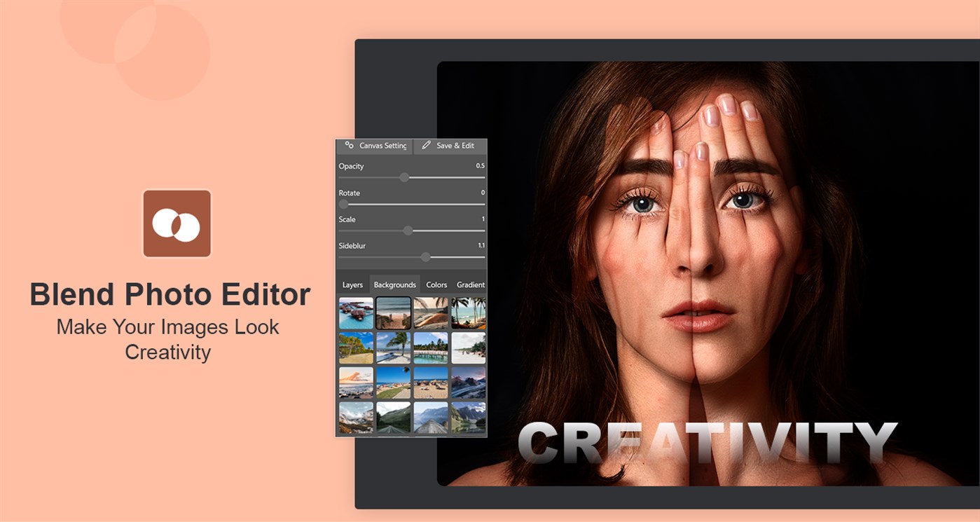Click the Sideblur slider handle

coord(425,256)
